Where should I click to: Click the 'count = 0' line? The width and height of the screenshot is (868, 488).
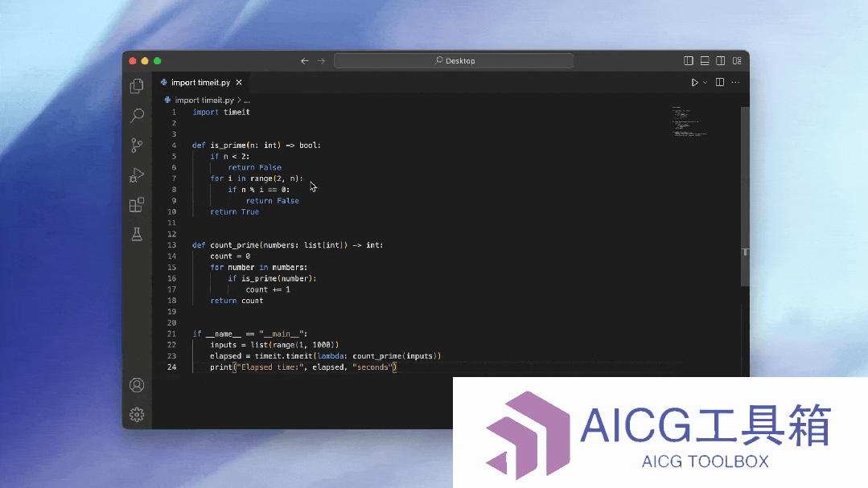[230, 256]
